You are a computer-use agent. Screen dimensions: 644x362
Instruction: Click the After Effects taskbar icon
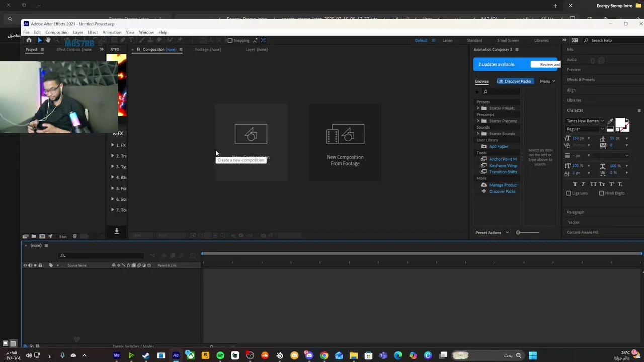tap(176, 356)
